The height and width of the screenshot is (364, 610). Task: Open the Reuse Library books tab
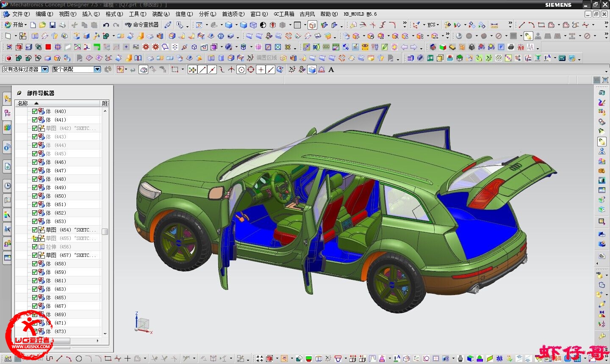click(7, 127)
